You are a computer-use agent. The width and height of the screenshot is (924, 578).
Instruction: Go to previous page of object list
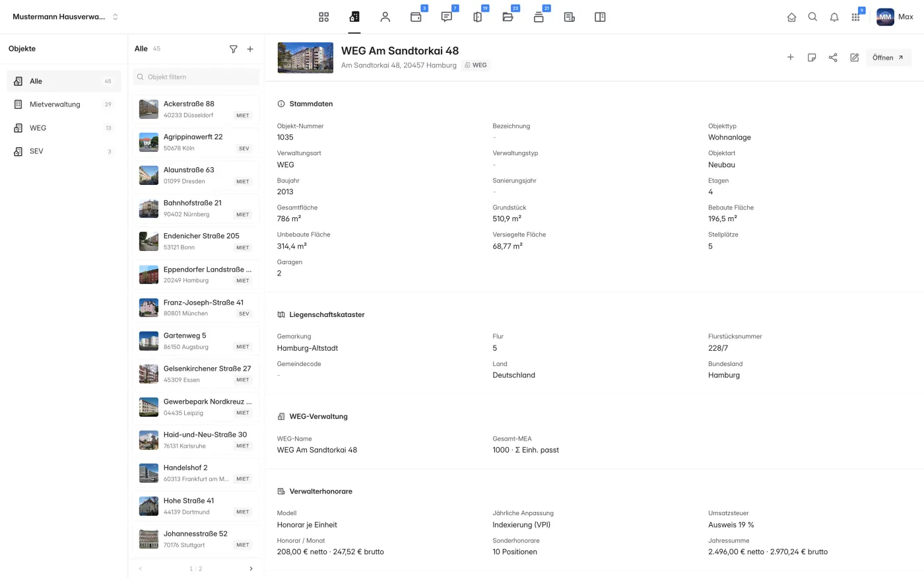[140, 569]
